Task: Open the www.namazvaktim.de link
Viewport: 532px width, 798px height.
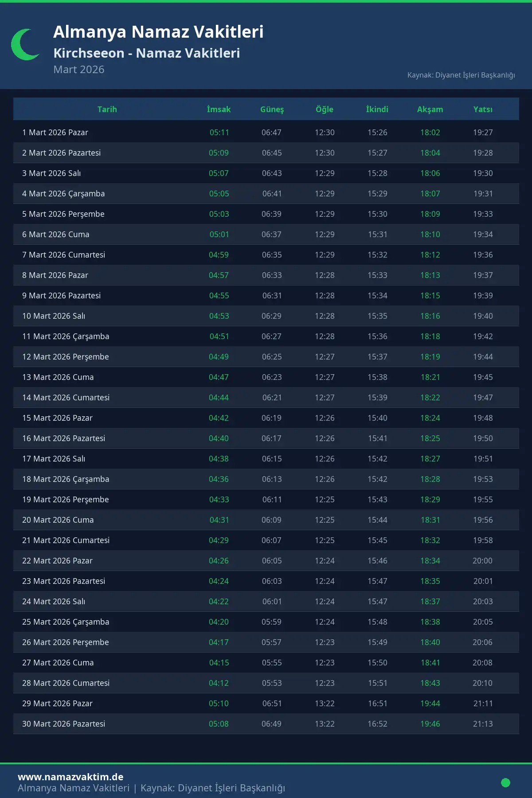Action: pos(70,777)
